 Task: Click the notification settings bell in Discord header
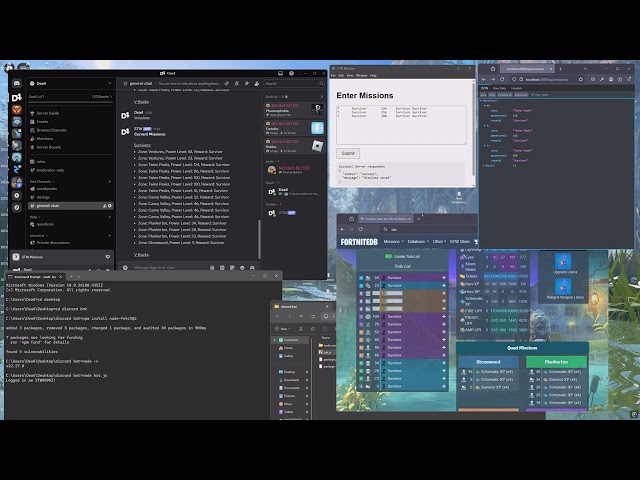pos(237,83)
